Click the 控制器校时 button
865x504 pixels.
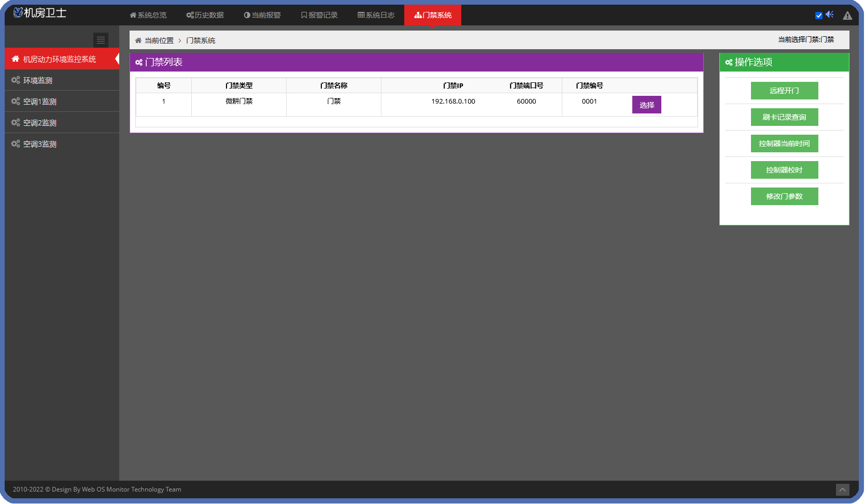coord(784,170)
